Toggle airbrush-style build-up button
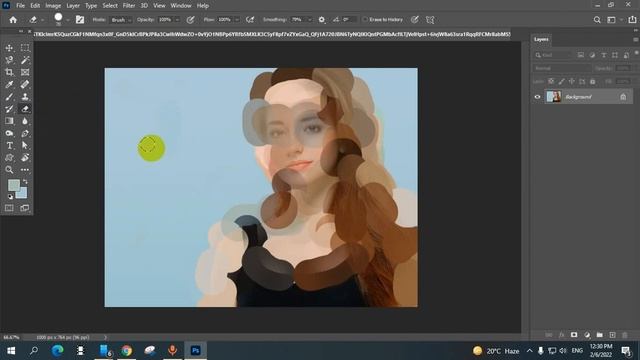Viewport: 640px width, 360px height. pos(250,20)
